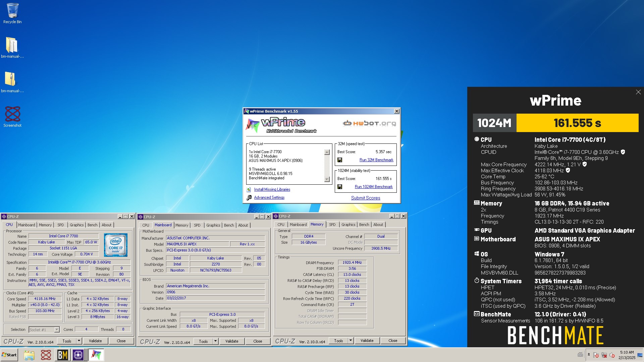Run 32M Benchmark link

376,160
